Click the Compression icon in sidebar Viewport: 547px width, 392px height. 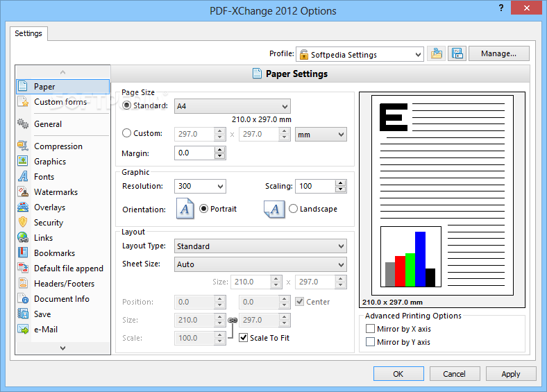tap(23, 146)
